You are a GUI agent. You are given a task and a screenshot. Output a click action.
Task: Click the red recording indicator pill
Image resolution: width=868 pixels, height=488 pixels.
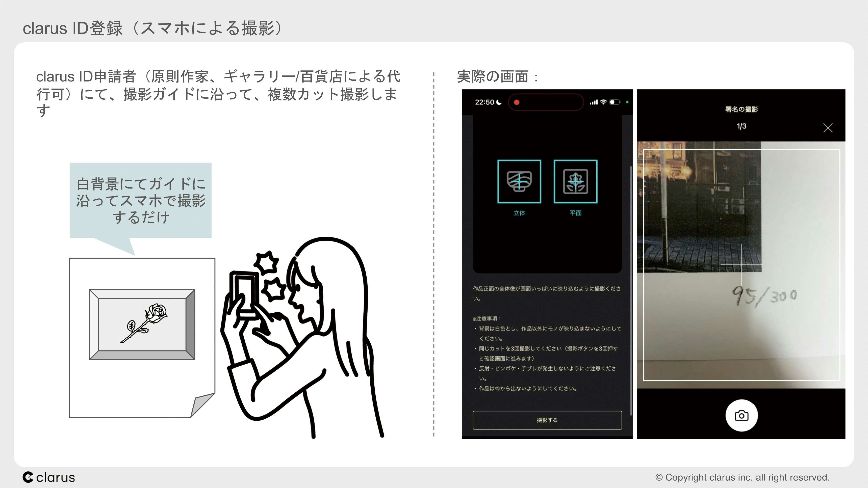[546, 102]
